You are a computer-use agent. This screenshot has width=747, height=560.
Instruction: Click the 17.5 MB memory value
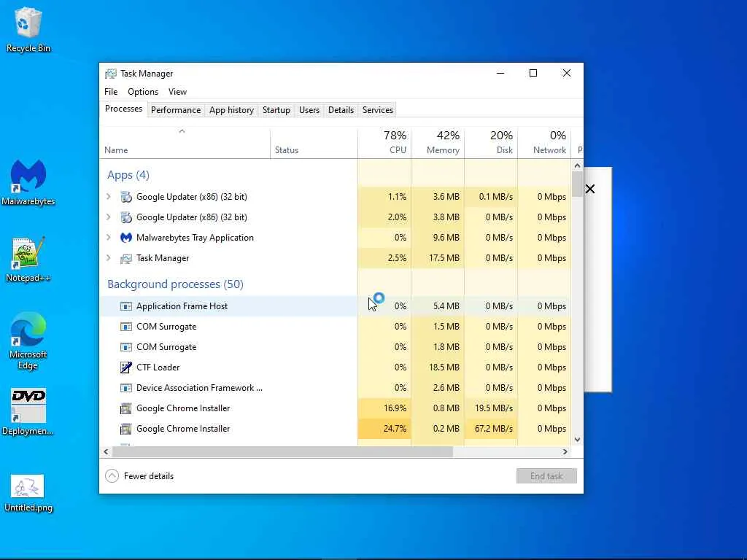tap(444, 258)
